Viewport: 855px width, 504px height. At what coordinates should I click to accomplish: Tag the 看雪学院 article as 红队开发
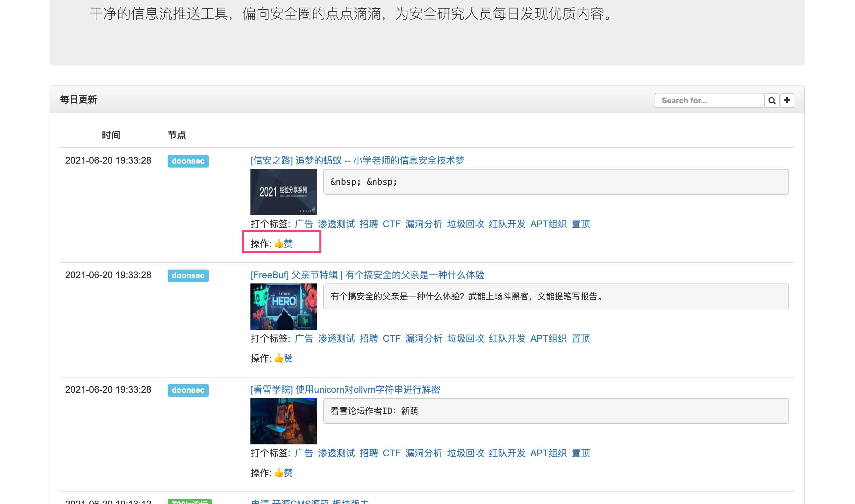(x=507, y=453)
